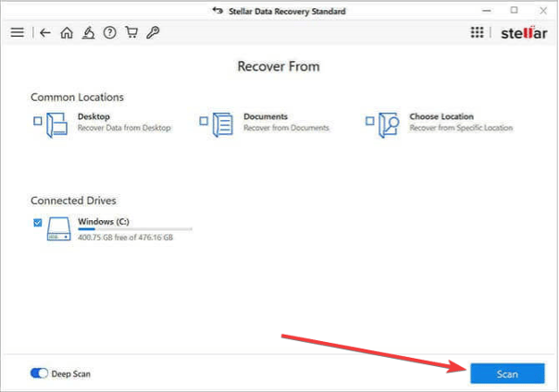Click the 'Choose Location' label text
The height and width of the screenshot is (392, 559).
pos(441,116)
